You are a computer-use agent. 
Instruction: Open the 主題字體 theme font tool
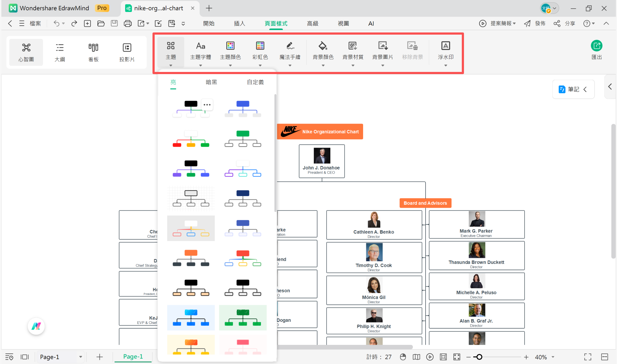pos(200,51)
